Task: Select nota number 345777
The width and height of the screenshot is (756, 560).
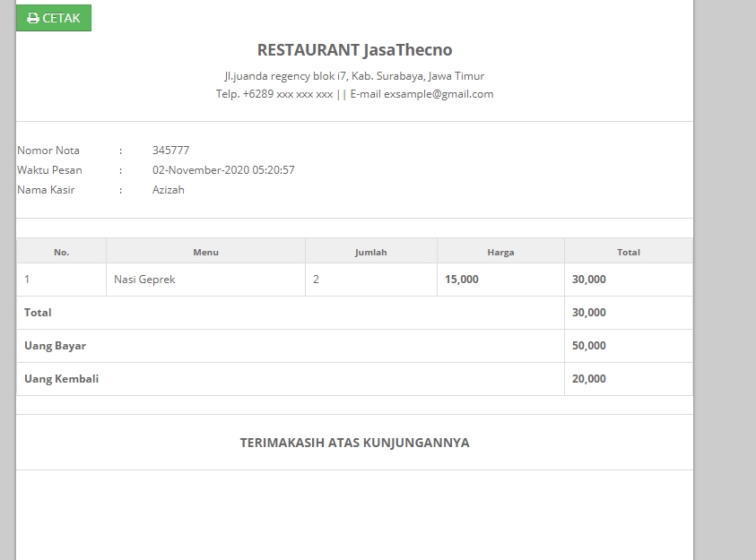Action: [170, 151]
